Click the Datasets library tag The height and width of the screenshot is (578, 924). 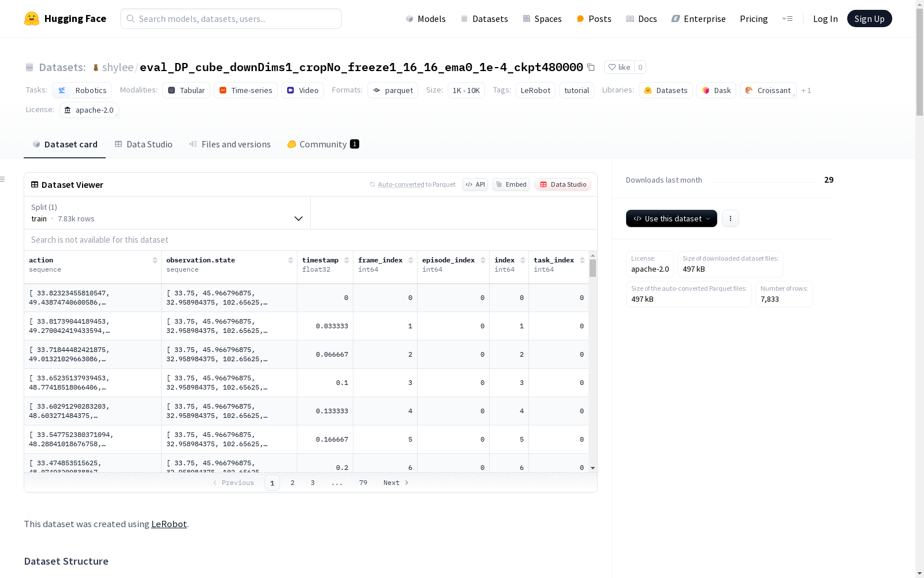[x=666, y=90]
